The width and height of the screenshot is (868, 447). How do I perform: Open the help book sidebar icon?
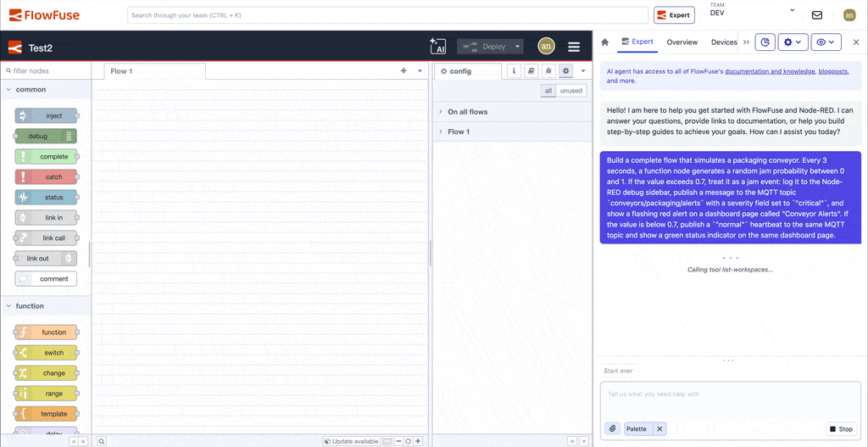click(x=531, y=71)
